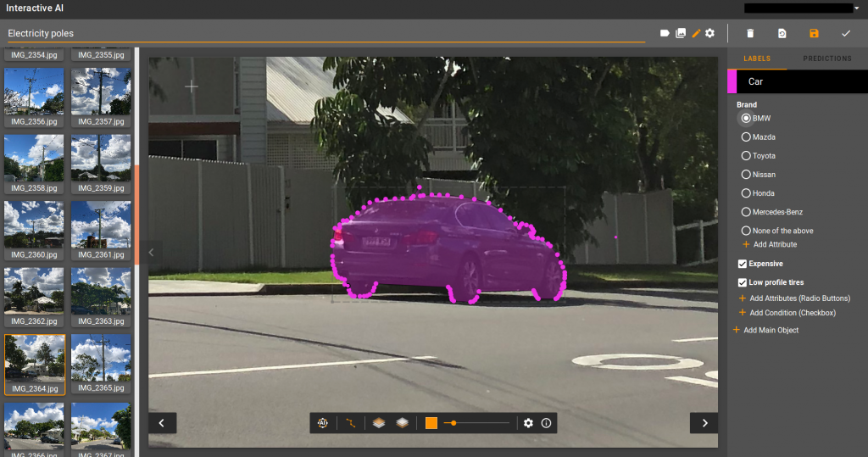This screenshot has height=457, width=868.
Task: Switch to the Predictions tab
Action: pos(827,59)
